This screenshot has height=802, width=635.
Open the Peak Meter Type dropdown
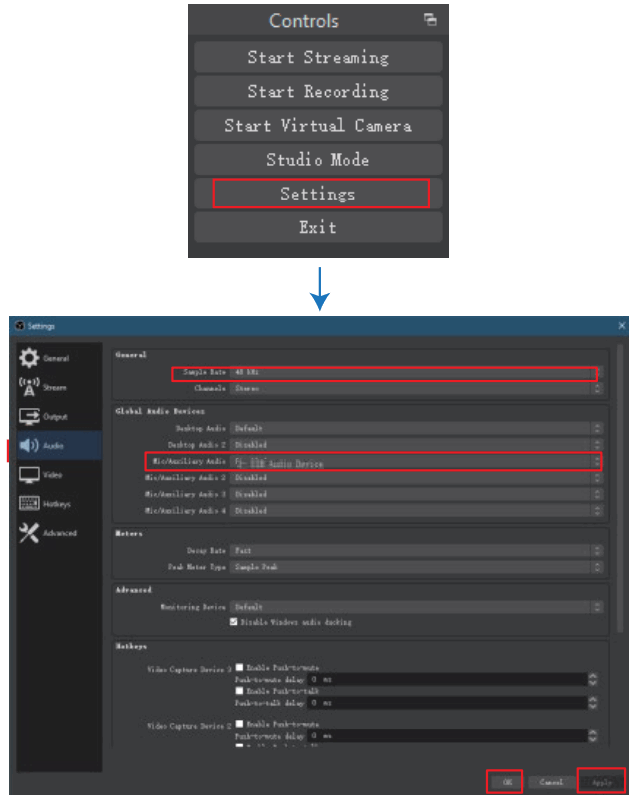coord(417,567)
